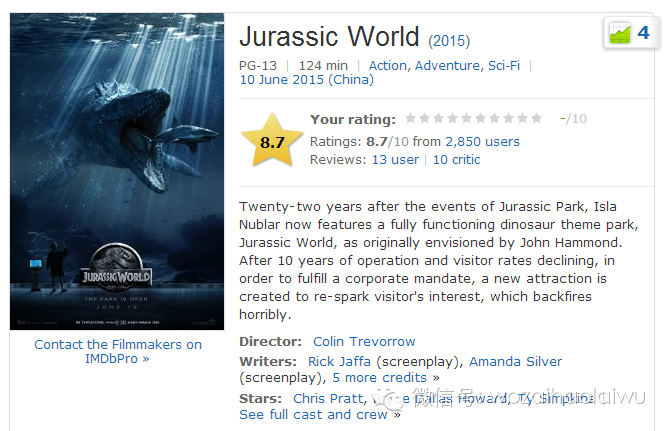
Task: Open writer Amanda Silver's page
Action: [515, 362]
